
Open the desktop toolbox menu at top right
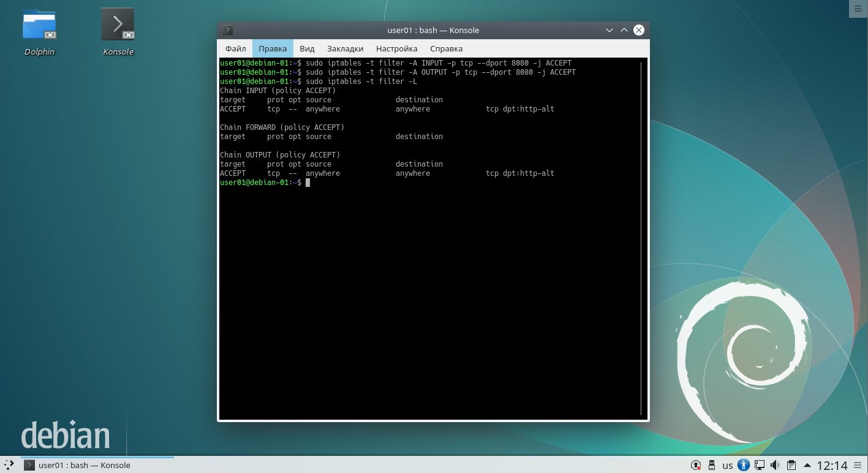point(858,9)
